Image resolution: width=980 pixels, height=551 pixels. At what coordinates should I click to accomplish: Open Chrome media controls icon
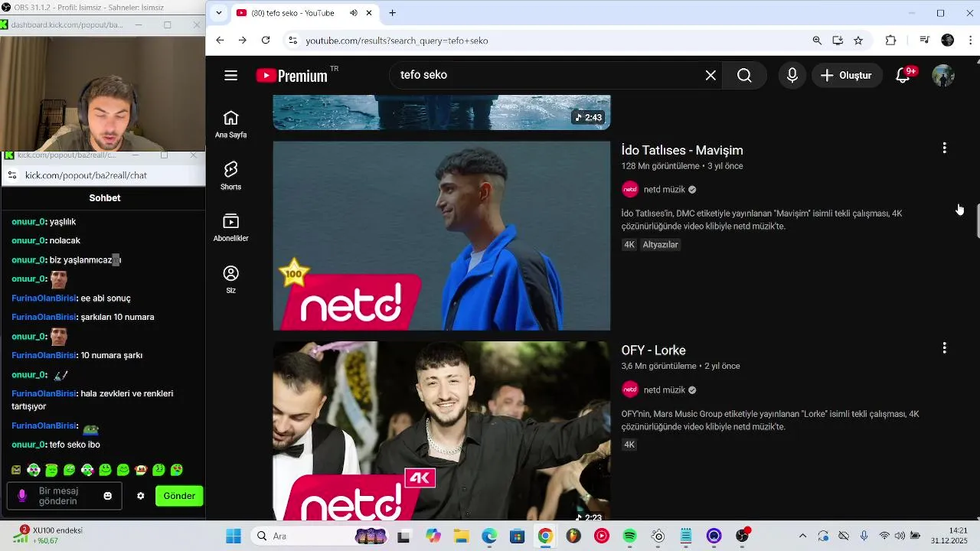coord(924,40)
